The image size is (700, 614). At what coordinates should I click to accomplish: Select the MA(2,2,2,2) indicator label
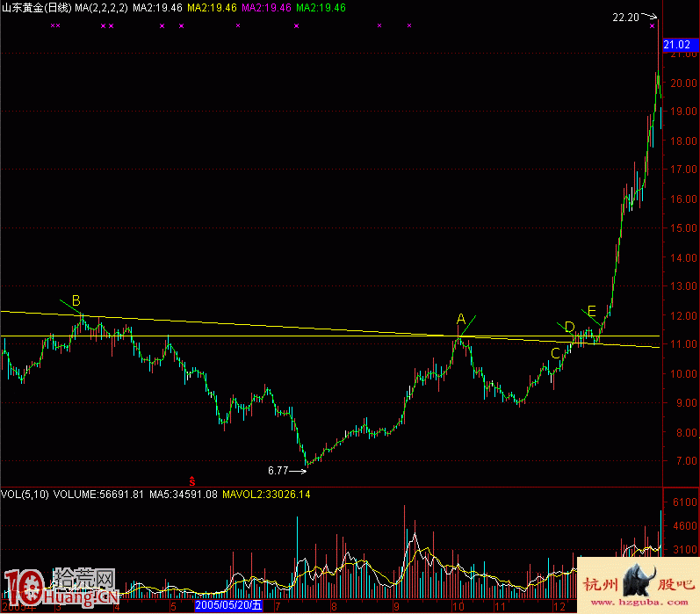click(101, 8)
